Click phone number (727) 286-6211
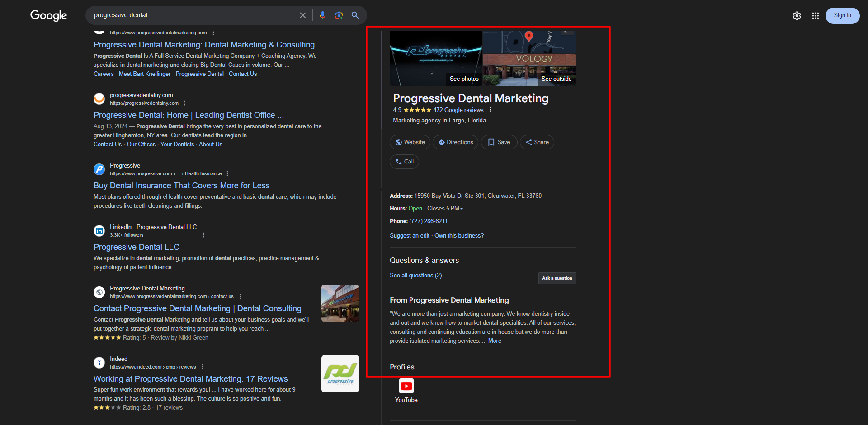The image size is (868, 425). pos(428,221)
